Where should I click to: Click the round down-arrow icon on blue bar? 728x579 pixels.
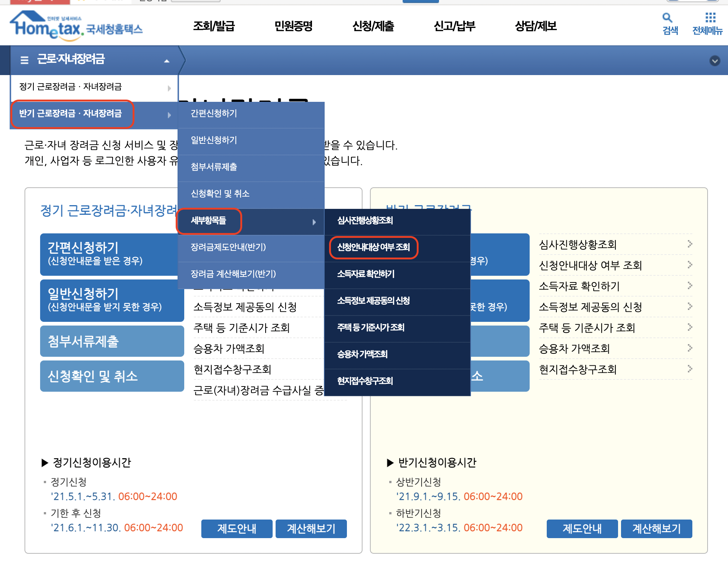(x=715, y=61)
